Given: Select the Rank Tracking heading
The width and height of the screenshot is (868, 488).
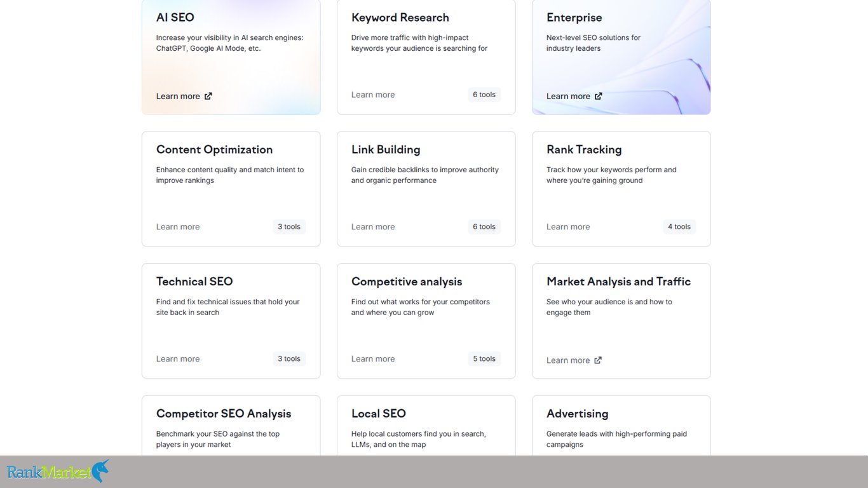Looking at the screenshot, I should pos(584,150).
